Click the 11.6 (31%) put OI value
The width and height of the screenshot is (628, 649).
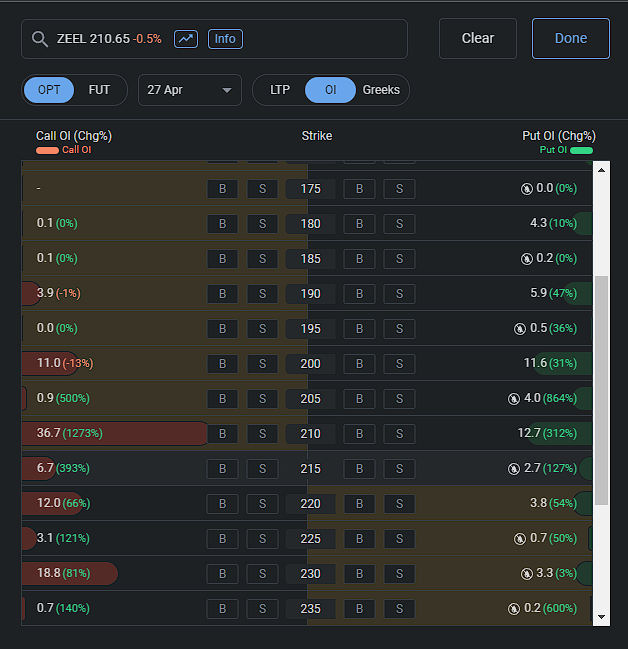pyautogui.click(x=550, y=363)
